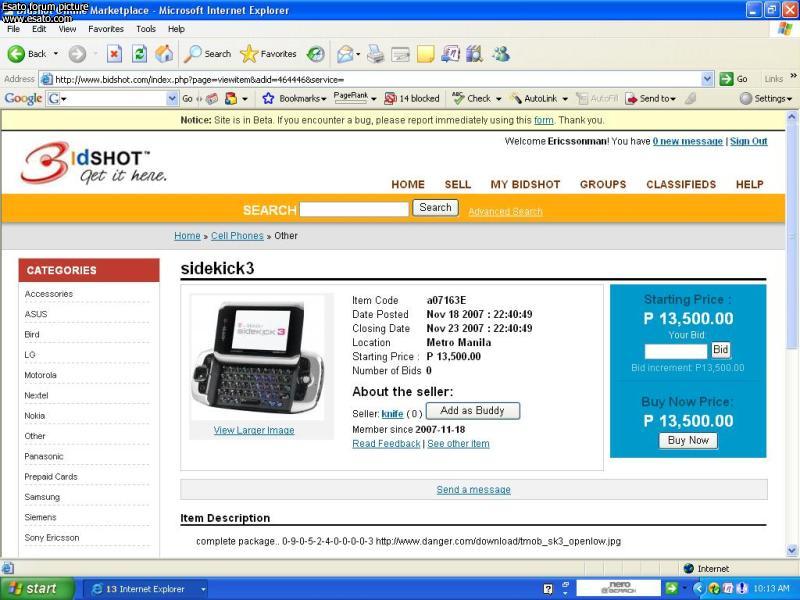Click the page scrollbar down arrow

pyautogui.click(x=792, y=551)
